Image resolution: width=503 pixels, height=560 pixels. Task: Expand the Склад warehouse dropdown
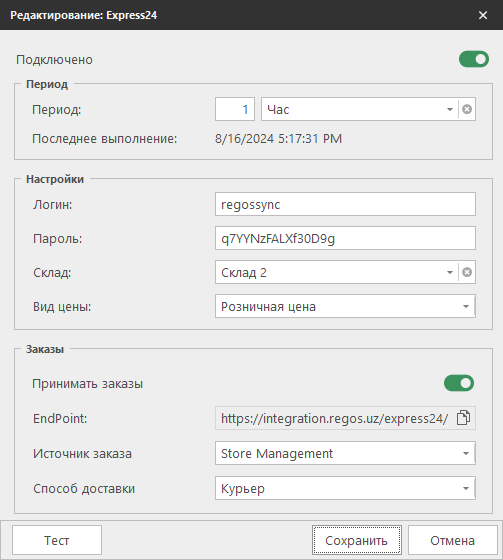[x=450, y=272]
